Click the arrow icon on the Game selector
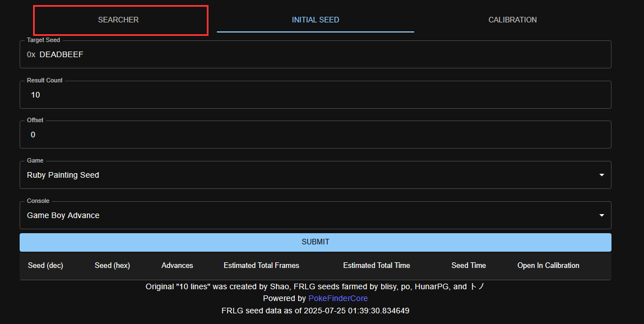The height and width of the screenshot is (324, 644). point(601,175)
